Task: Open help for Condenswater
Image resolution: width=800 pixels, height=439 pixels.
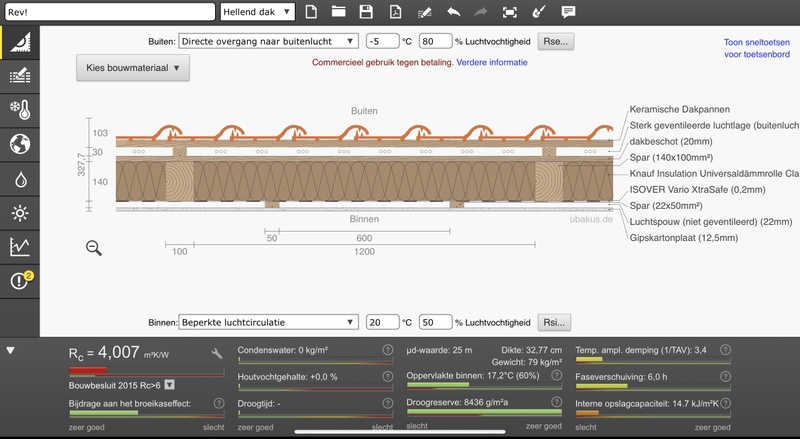Action: pos(388,350)
